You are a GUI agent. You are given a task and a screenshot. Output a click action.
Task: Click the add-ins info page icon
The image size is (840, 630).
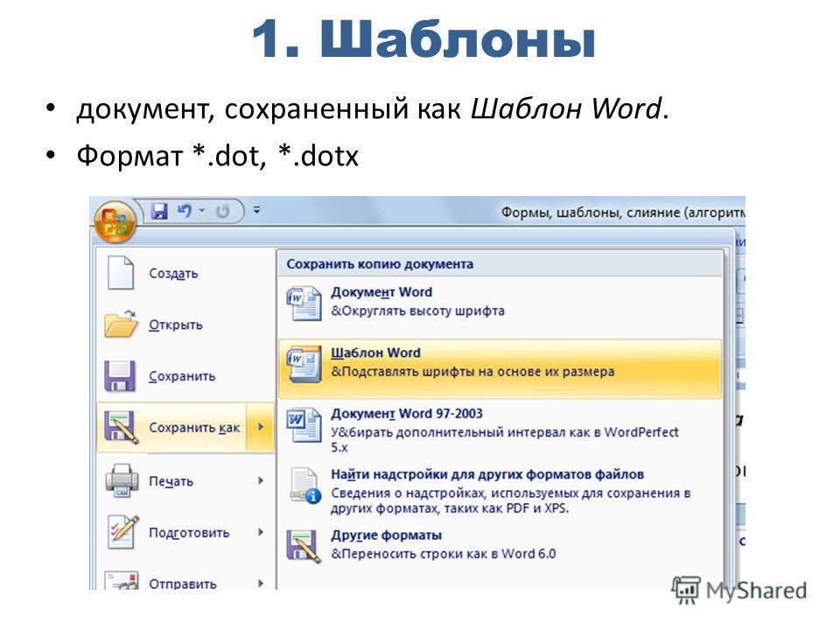click(304, 486)
